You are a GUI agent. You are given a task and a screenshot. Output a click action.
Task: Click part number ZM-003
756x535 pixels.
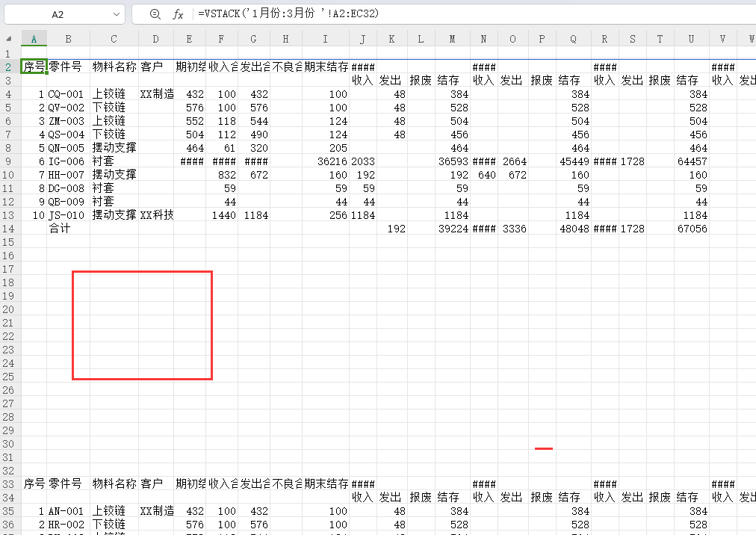click(69, 121)
